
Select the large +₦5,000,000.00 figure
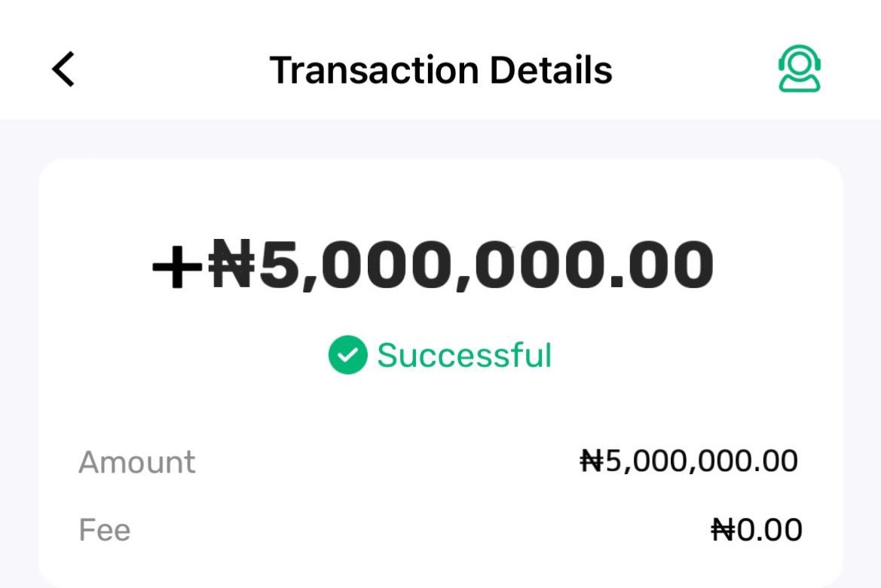(433, 264)
